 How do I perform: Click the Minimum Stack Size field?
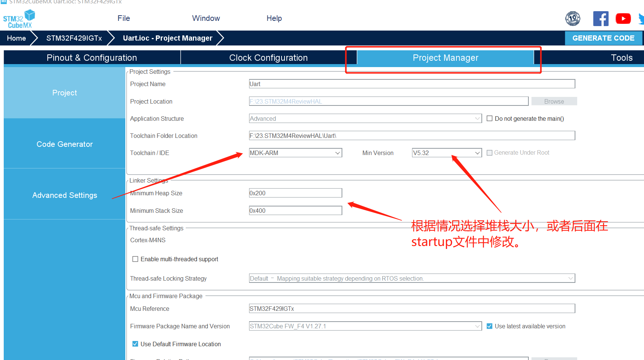point(295,211)
